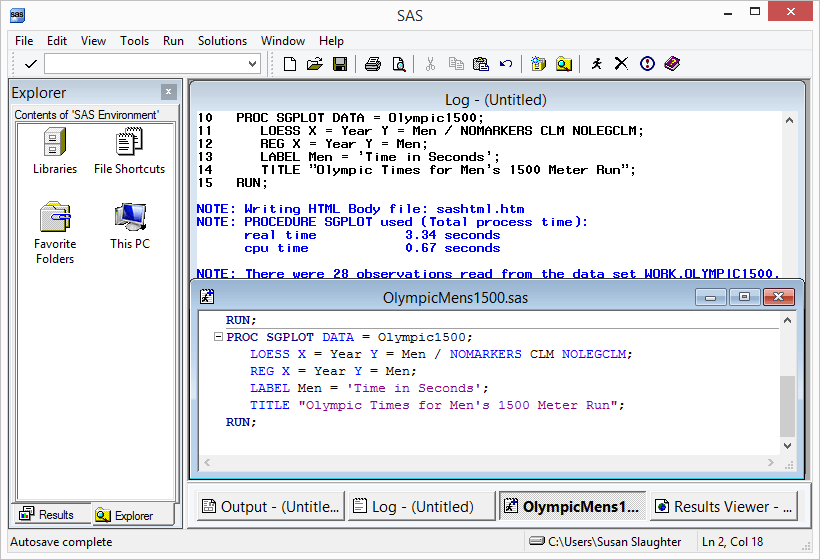Click the Log window's scroll up arrow
820x560 pixels.
tap(789, 120)
